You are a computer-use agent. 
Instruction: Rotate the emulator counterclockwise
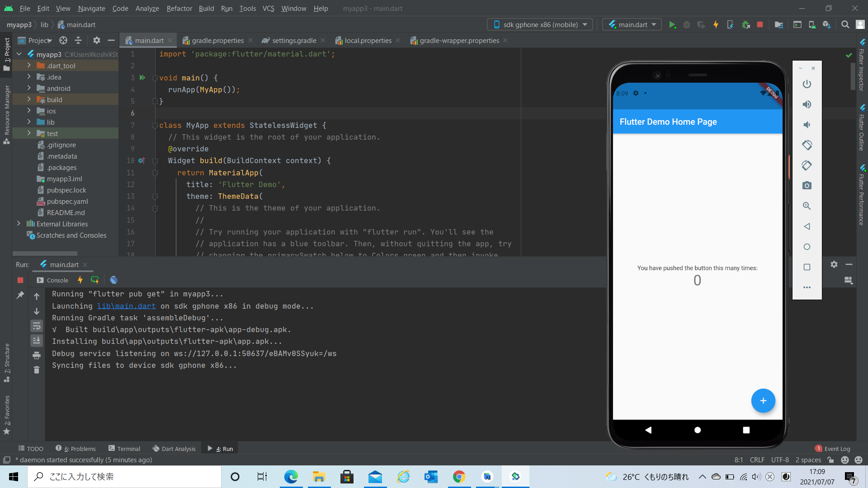[x=807, y=145]
